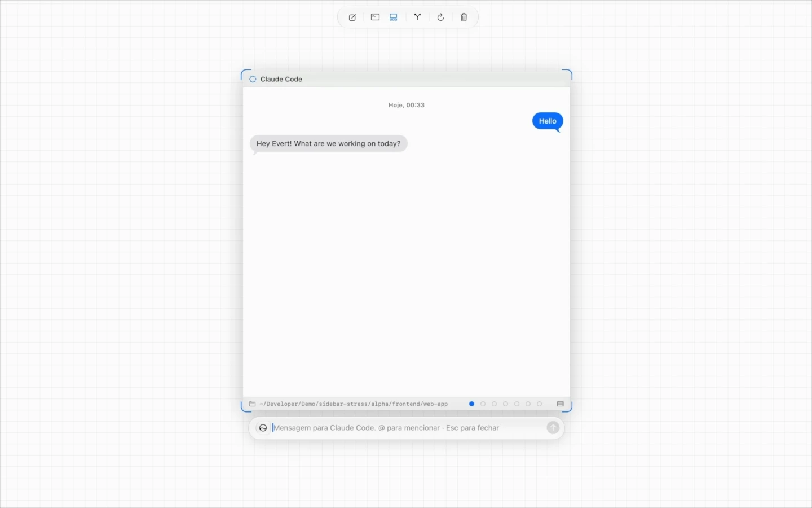The image size is (812, 508).
Task: Open the panel list icon in status bar
Action: tap(561, 404)
